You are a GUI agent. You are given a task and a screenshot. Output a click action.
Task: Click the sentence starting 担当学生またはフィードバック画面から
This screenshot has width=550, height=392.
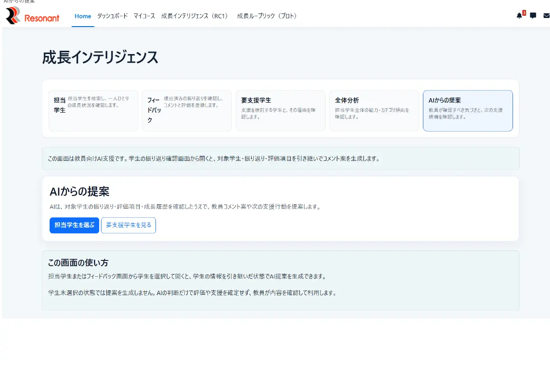187,276
